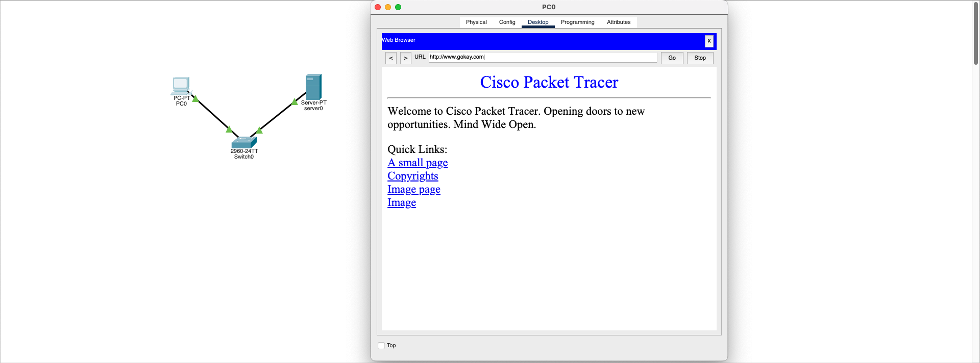
Task: Close the PC0 window with red button
Action: [x=378, y=7]
